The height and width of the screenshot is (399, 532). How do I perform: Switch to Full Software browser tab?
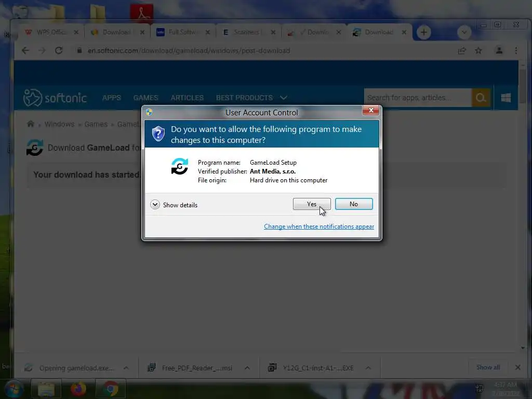(x=182, y=32)
